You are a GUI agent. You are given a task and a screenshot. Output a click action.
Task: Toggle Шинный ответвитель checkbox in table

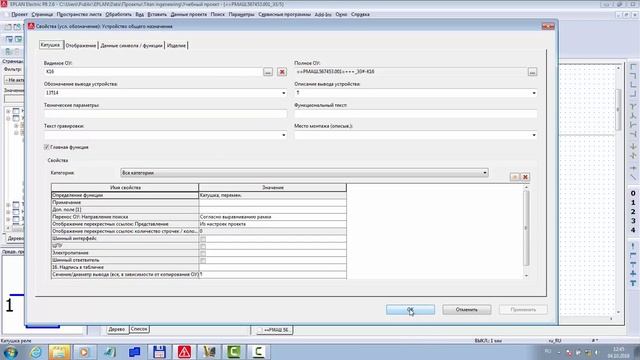tap(203, 260)
